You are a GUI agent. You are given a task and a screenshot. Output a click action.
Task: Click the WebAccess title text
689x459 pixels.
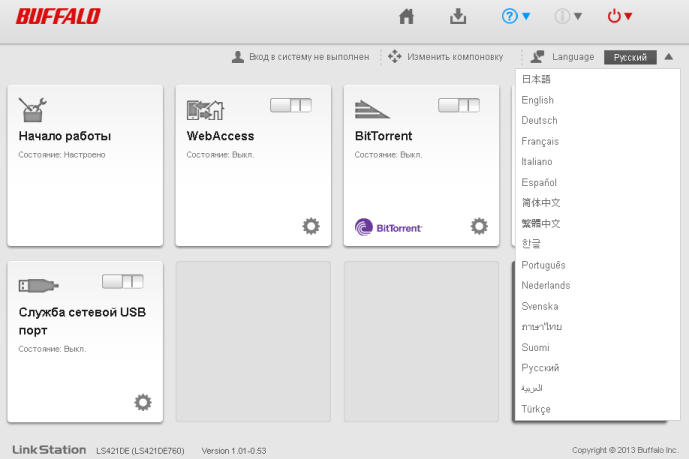220,136
